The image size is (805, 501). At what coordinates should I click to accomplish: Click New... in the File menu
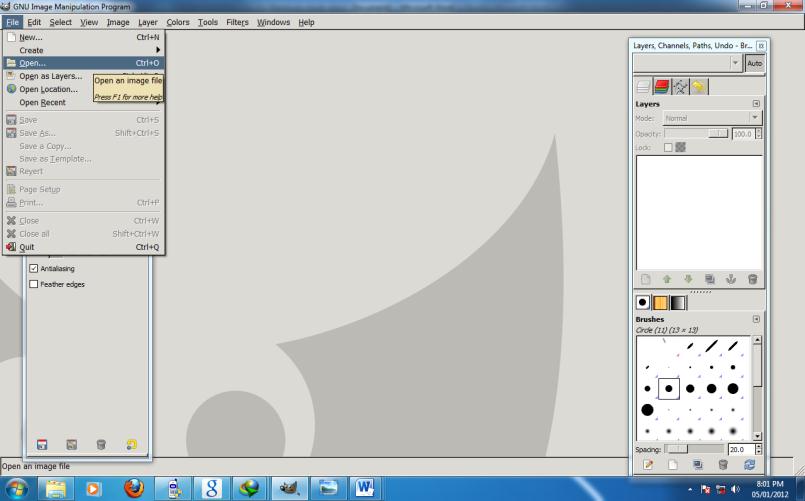pos(84,37)
